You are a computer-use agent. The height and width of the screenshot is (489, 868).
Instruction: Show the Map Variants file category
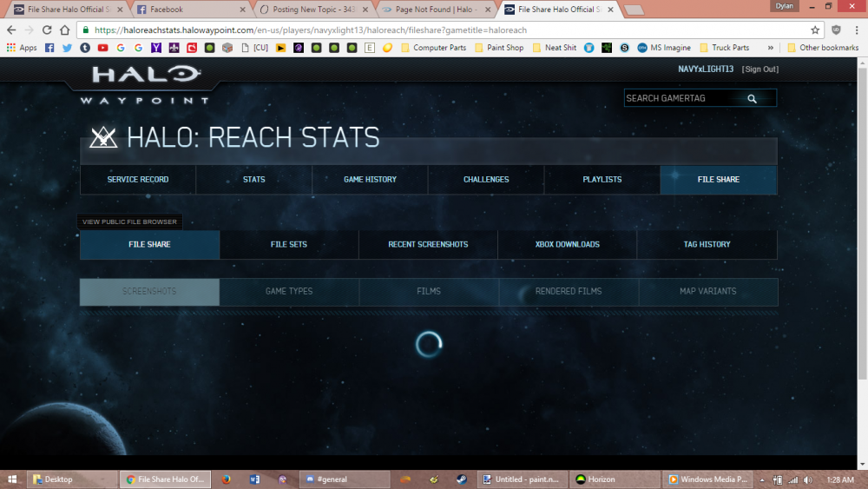(708, 291)
